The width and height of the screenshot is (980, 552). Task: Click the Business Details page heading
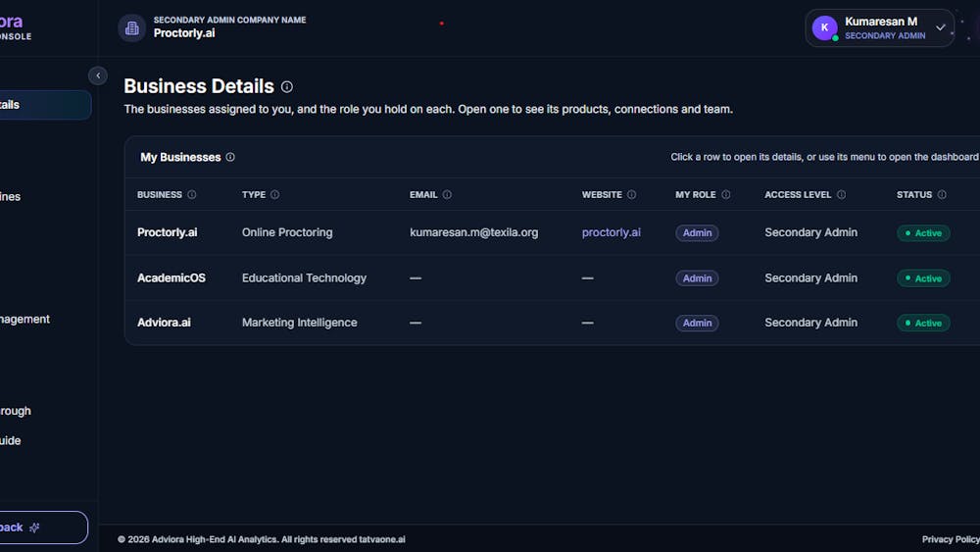[199, 86]
